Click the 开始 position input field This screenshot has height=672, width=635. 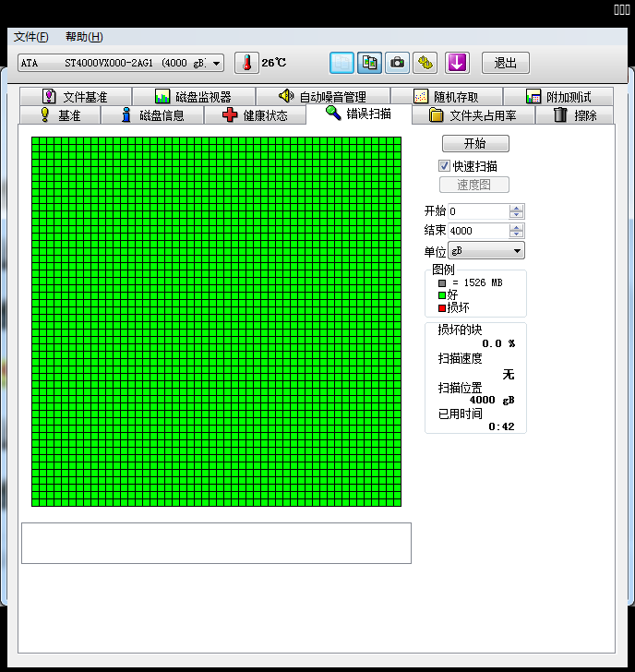(x=479, y=211)
